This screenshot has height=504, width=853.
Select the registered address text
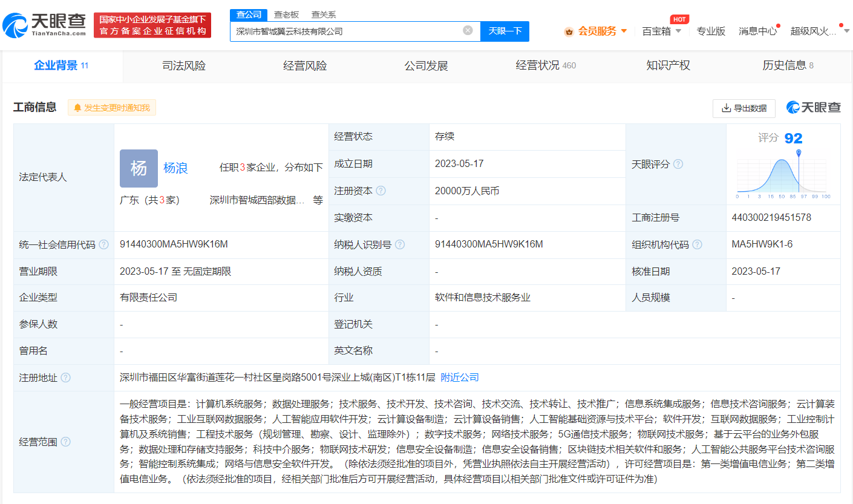[x=278, y=378]
